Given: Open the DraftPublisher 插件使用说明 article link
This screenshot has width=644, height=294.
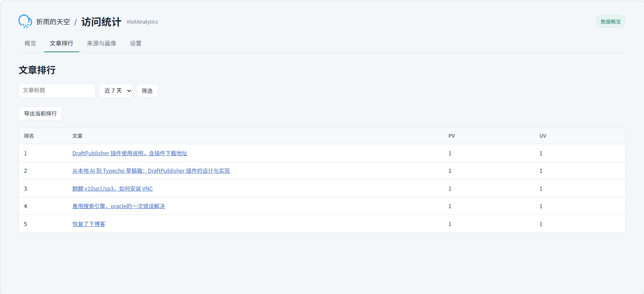Looking at the screenshot, I should (x=130, y=153).
